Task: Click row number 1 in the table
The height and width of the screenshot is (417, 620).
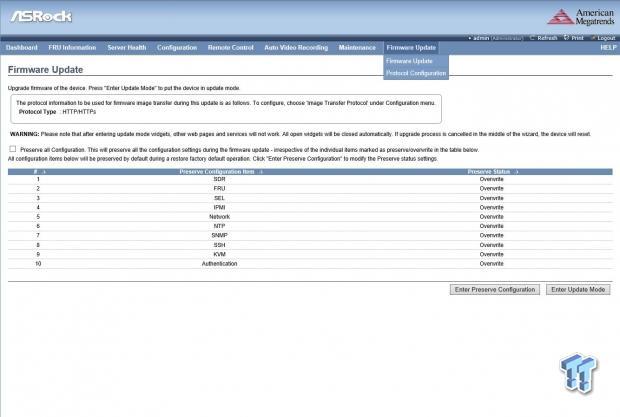Action: pos(38,179)
